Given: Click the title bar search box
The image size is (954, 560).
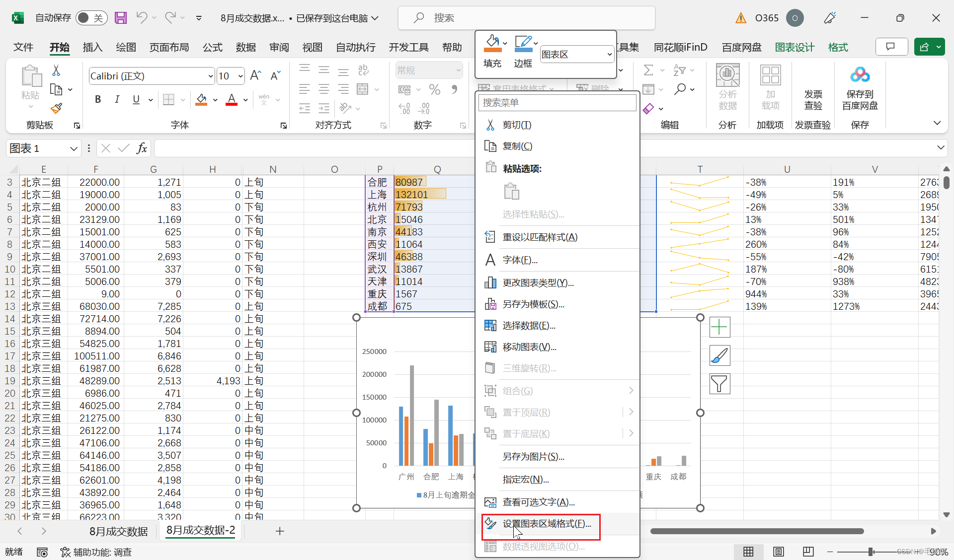Looking at the screenshot, I should pos(526,18).
